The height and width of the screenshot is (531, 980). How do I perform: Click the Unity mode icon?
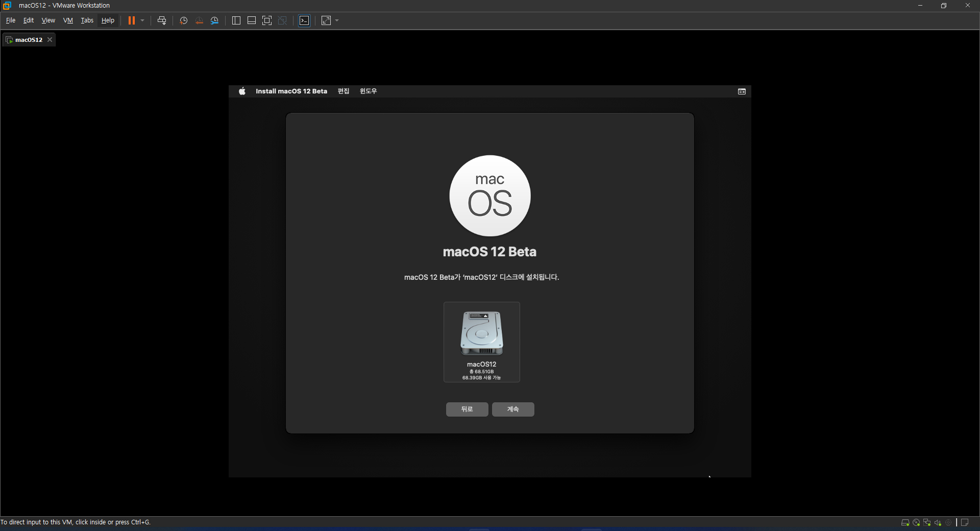pyautogui.click(x=282, y=20)
